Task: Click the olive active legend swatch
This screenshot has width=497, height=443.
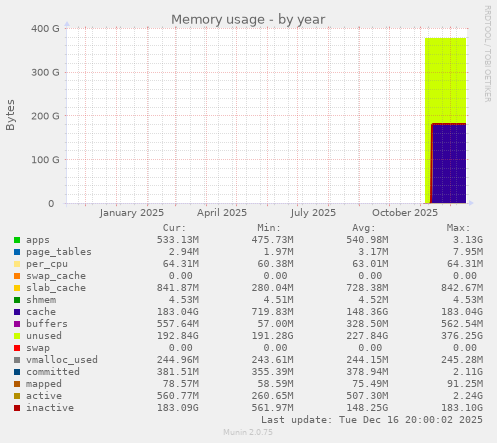Action: [x=17, y=396]
